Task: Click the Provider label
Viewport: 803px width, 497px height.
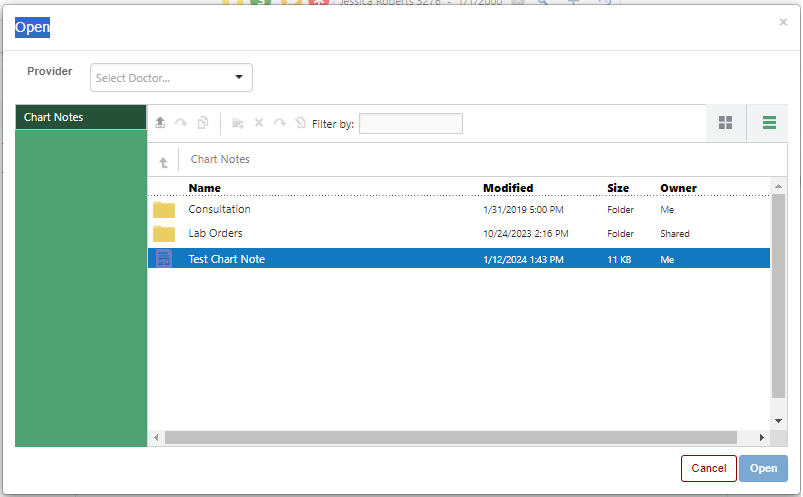Action: tap(50, 71)
